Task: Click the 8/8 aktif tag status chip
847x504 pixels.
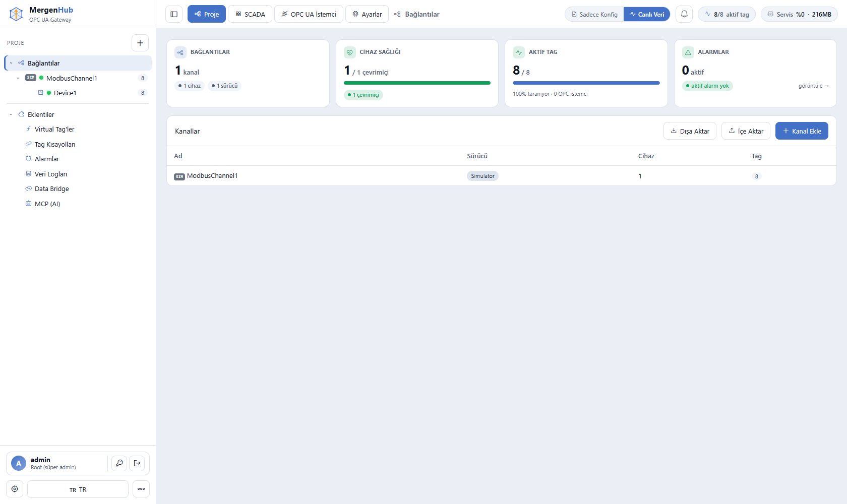Action: (x=727, y=14)
